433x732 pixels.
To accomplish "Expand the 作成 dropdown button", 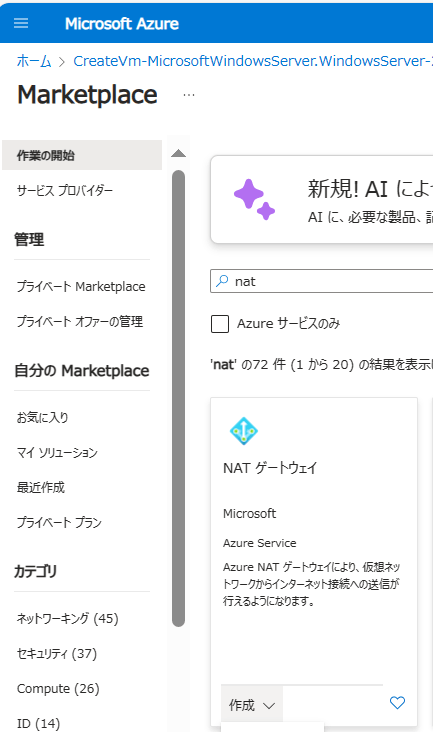I will [x=252, y=705].
